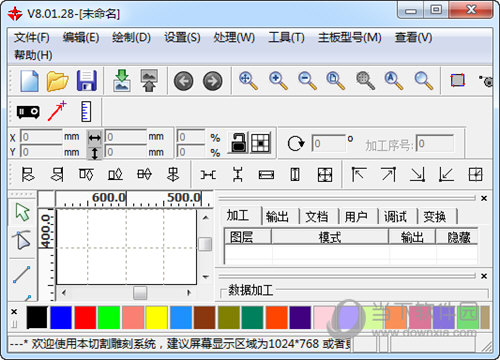Zoom in with the plus magnifier
Viewport: 500px width, 360px height.
(278, 81)
